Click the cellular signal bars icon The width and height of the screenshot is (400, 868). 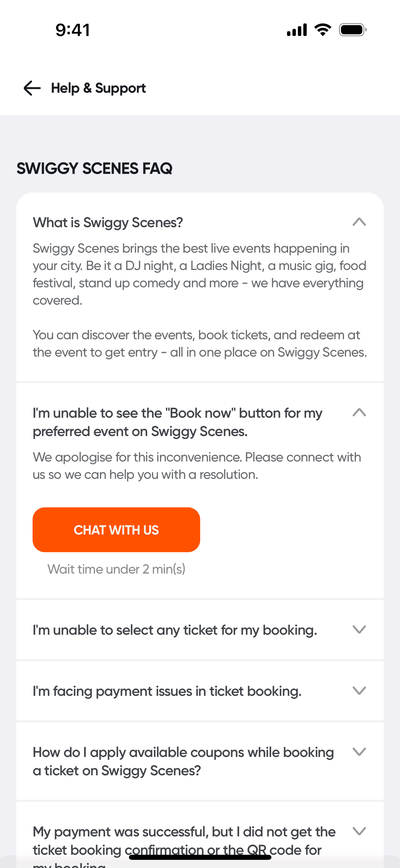tap(297, 30)
